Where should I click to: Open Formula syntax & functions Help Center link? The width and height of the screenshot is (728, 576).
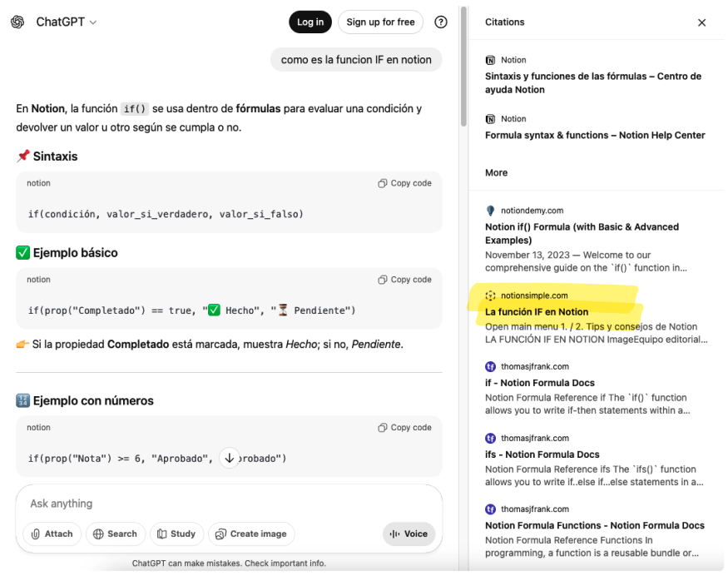point(595,135)
